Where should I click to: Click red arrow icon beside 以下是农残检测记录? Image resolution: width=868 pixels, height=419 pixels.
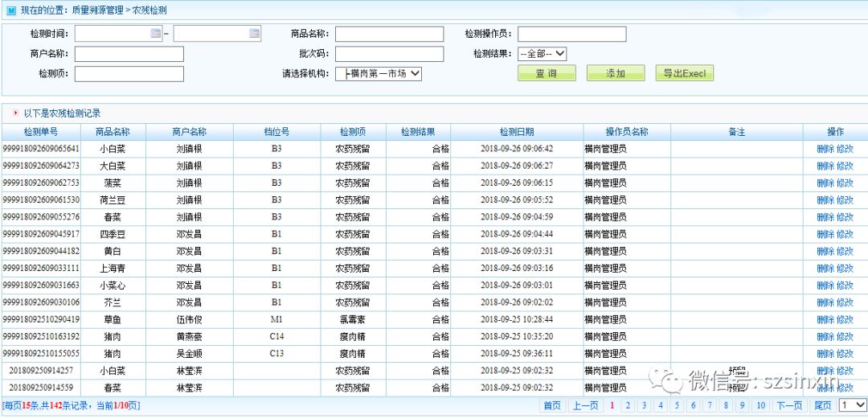pyautogui.click(x=15, y=113)
